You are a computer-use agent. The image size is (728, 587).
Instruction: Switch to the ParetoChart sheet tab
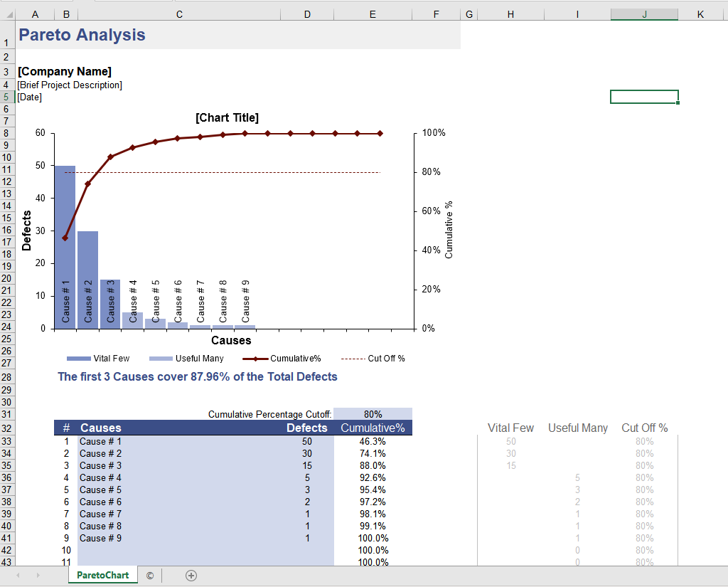click(x=102, y=576)
